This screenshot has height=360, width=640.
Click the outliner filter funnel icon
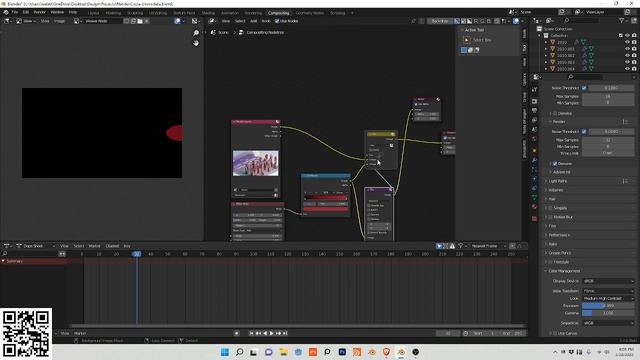(621, 21)
